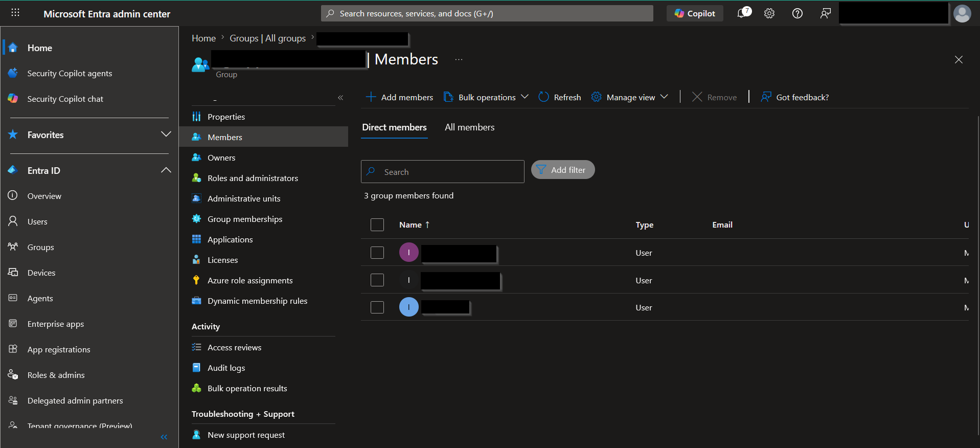Click Home breadcrumb link
This screenshot has width=980, height=448.
tap(203, 38)
